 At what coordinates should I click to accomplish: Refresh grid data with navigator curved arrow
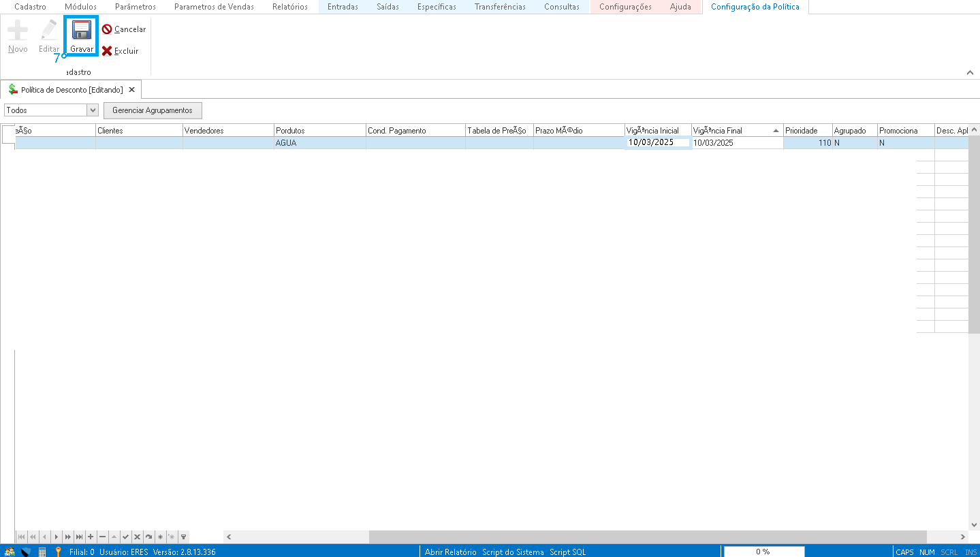[x=148, y=537]
